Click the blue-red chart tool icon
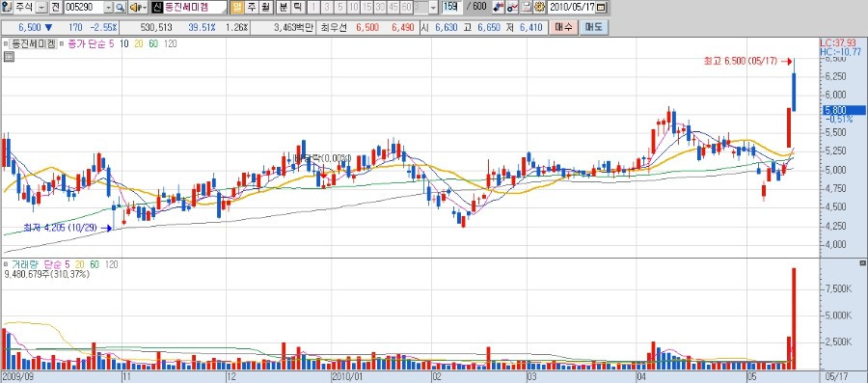This screenshot has height=383, width=868. click(499, 8)
